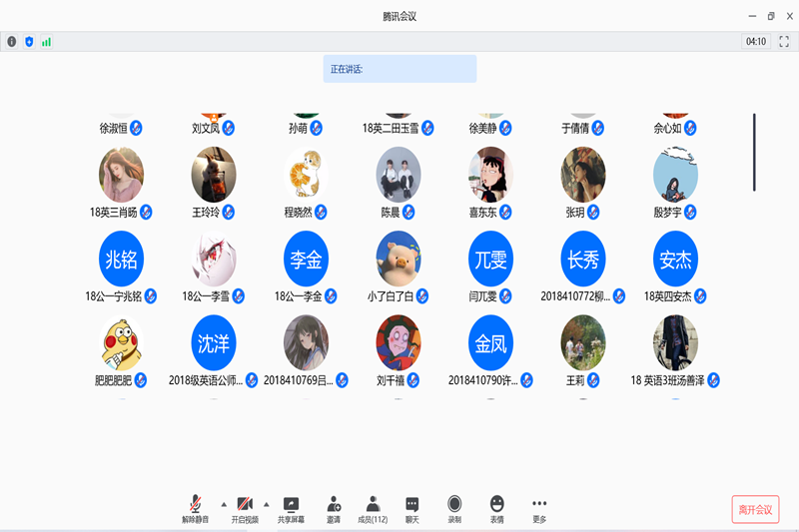Check the network signal strength icon
Screen dimensions: 799x532
point(46,42)
